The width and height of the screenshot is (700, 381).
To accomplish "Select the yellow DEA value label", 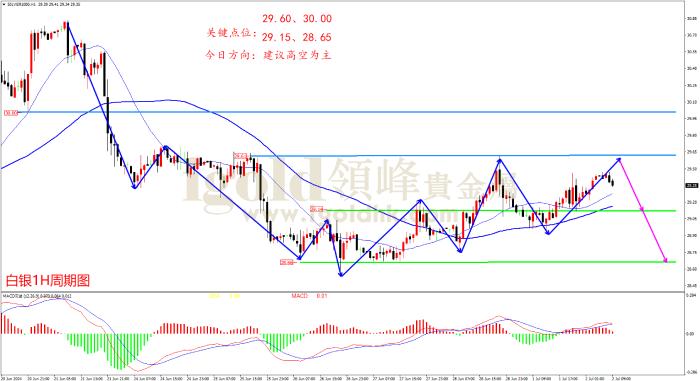I will (x=224, y=296).
